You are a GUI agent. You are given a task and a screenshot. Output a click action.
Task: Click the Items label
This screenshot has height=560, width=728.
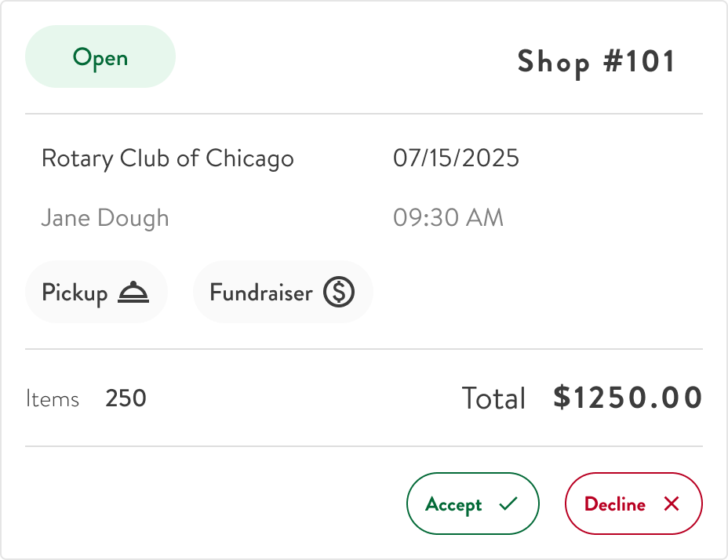pyautogui.click(x=53, y=399)
